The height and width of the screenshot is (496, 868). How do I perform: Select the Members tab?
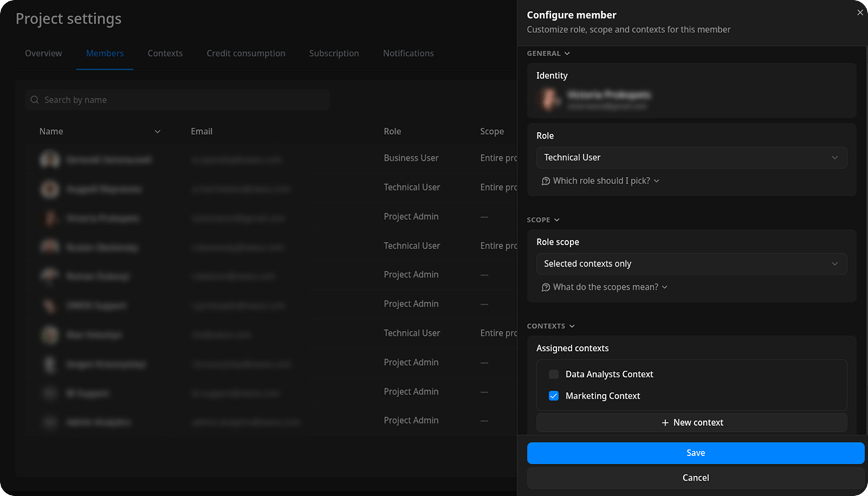coord(105,54)
